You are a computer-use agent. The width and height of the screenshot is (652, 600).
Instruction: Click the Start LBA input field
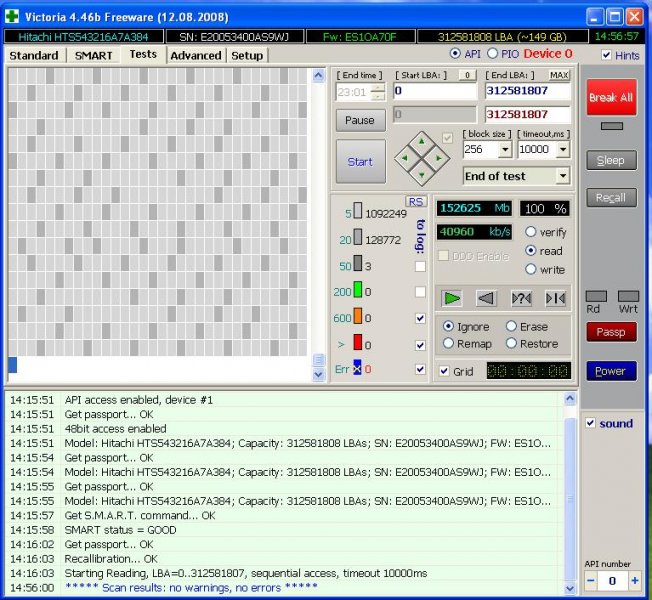pyautogui.click(x=435, y=91)
